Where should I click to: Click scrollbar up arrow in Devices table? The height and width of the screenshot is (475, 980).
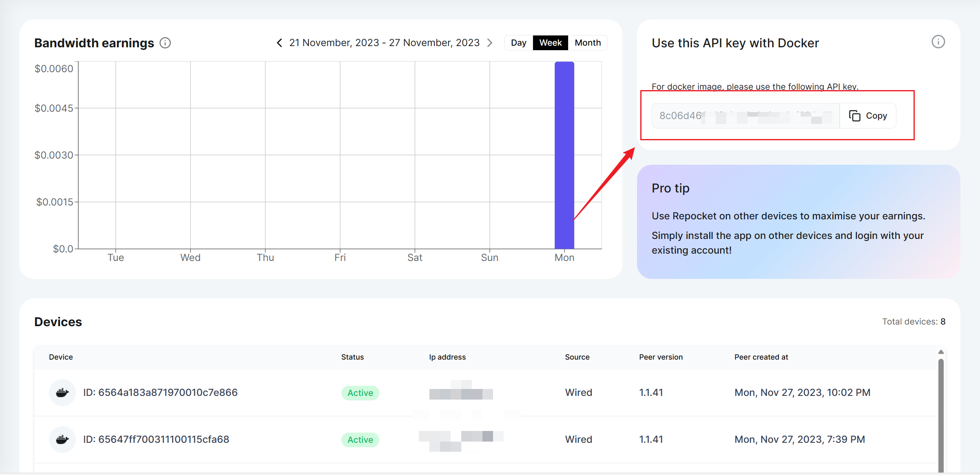(941, 352)
